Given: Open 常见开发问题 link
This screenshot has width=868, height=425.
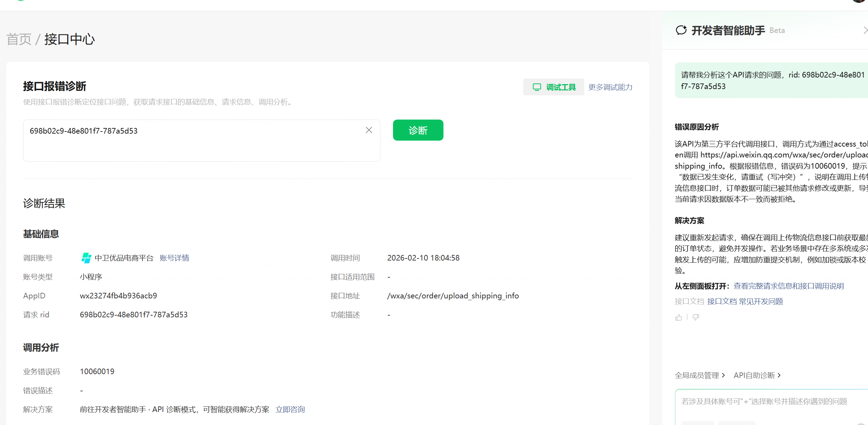Looking at the screenshot, I should (761, 302).
